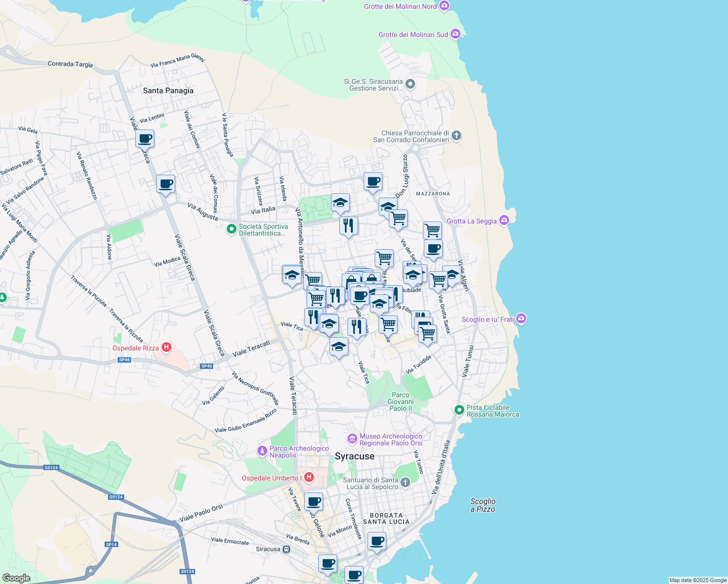The height and width of the screenshot is (584, 728).
Task: Open the shopping cart marker east of Don Luigi Sturzo
Action: tap(398, 219)
